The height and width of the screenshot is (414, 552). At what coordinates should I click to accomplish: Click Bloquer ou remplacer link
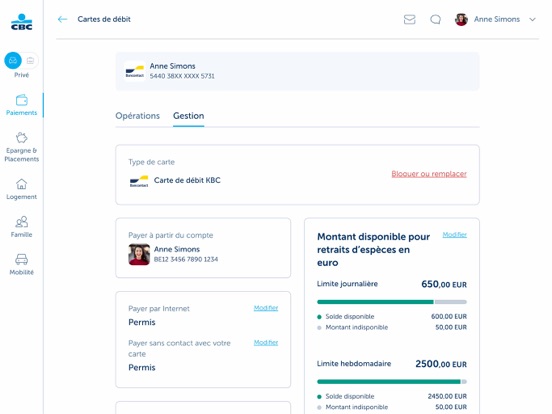[x=429, y=174]
